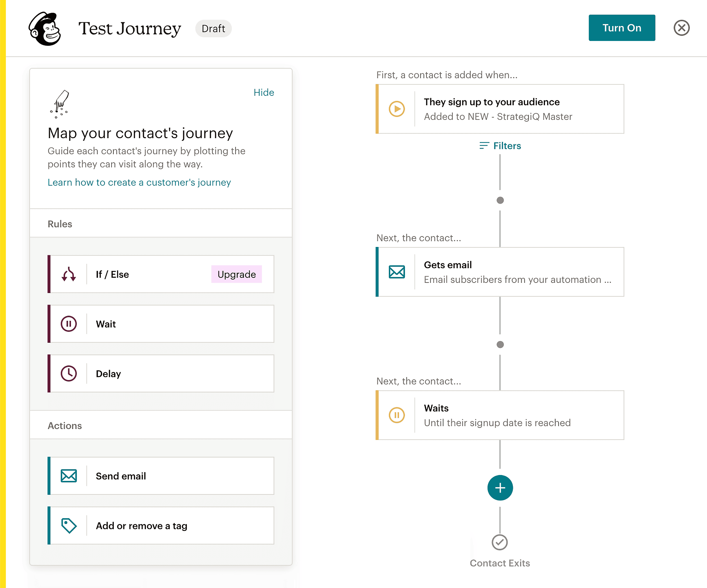This screenshot has height=588, width=707.
Task: Click the plus button to add a step
Action: [x=500, y=488]
